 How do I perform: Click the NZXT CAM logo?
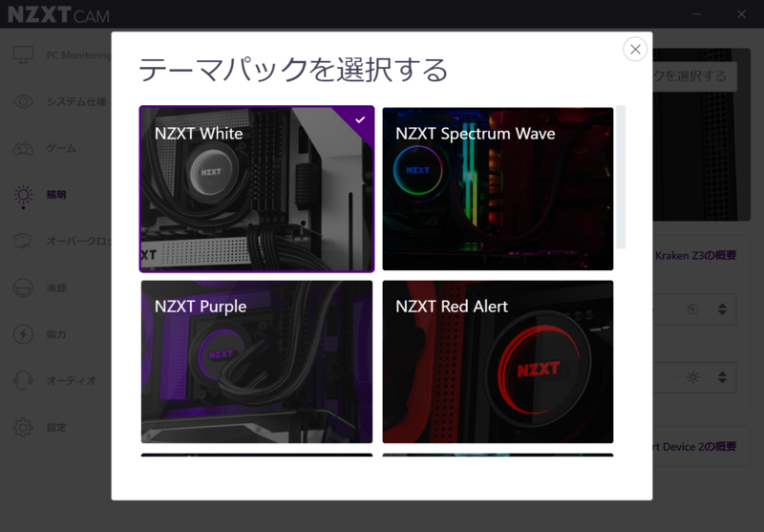coord(58,14)
